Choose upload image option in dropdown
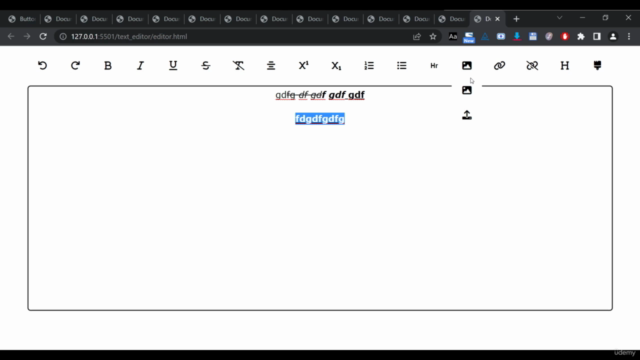Image resolution: width=640 pixels, height=360 pixels. coord(467,115)
